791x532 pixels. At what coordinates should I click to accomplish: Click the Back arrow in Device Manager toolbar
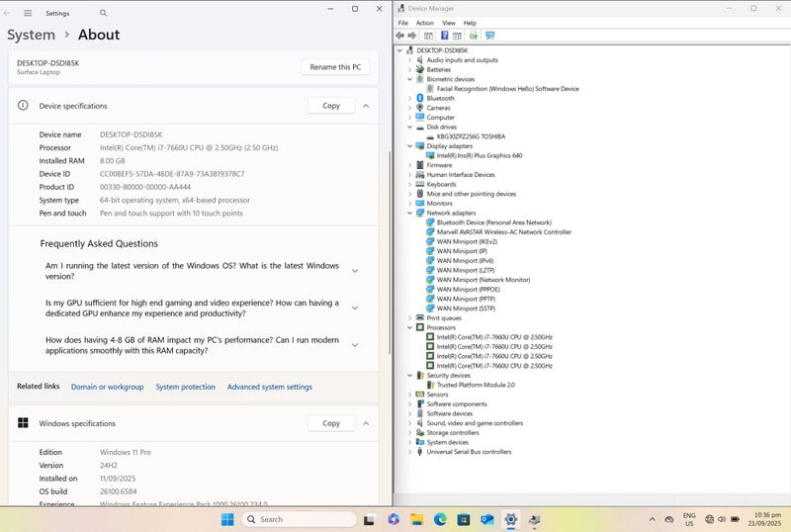400,36
